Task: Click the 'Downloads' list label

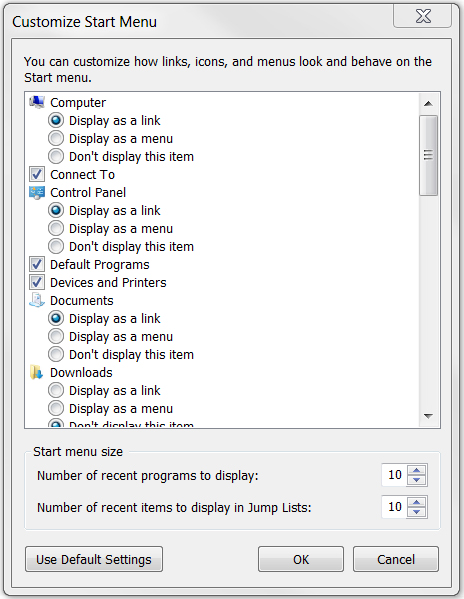Action: click(x=81, y=372)
